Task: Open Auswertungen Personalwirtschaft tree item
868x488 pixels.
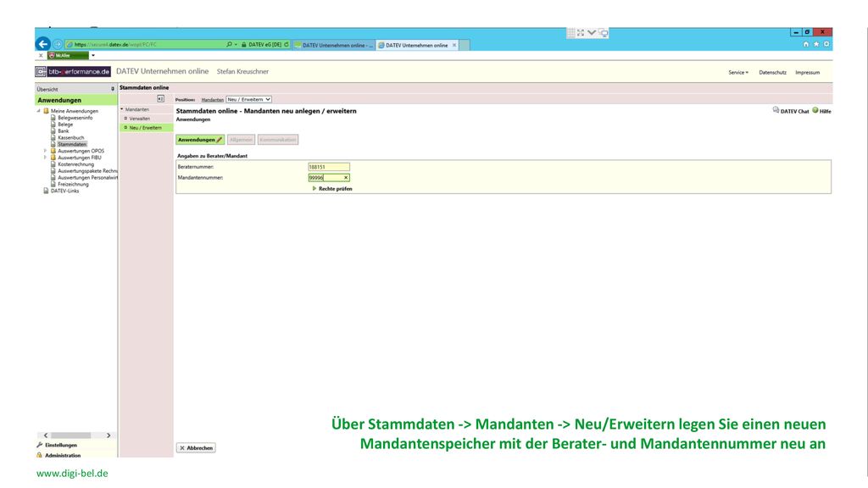Action: pyautogui.click(x=87, y=178)
